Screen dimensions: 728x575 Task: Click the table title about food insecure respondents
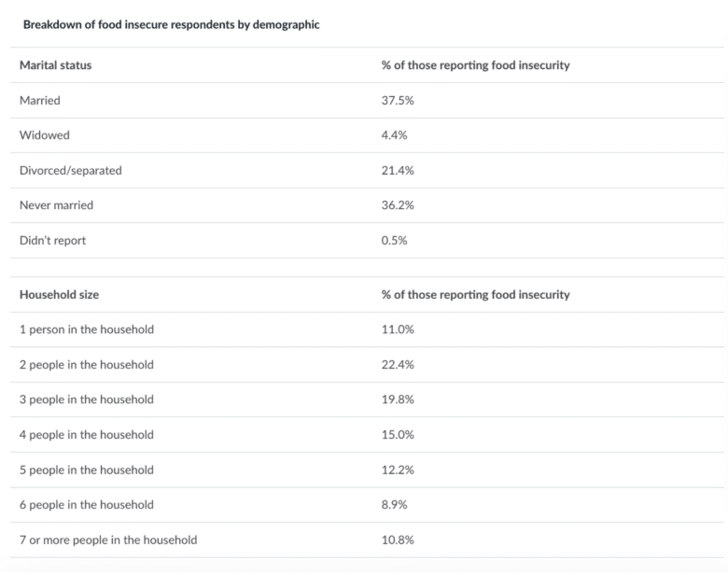171,25
